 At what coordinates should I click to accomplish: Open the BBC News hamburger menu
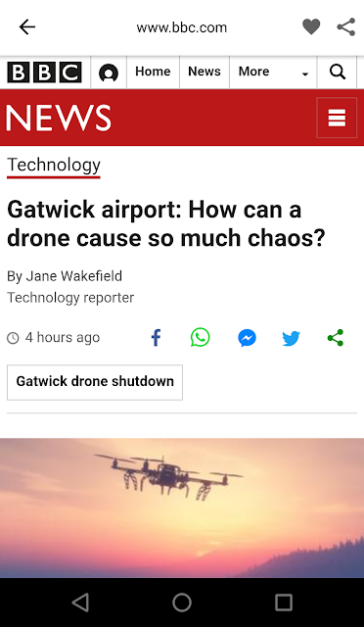(337, 118)
